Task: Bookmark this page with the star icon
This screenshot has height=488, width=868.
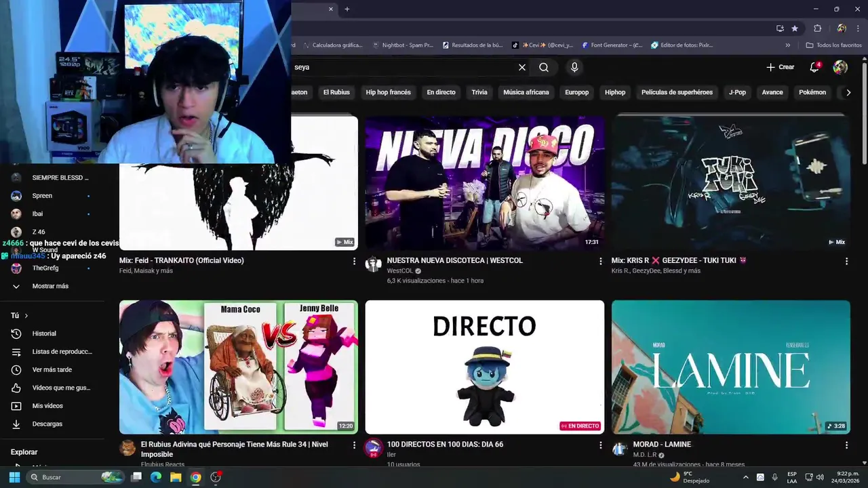Action: 795,28
